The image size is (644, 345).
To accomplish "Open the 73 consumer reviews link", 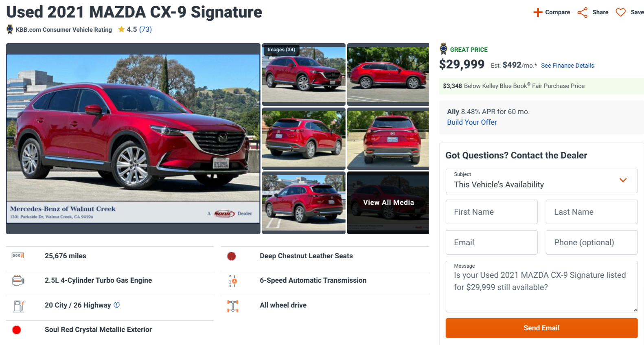I will [x=145, y=29].
